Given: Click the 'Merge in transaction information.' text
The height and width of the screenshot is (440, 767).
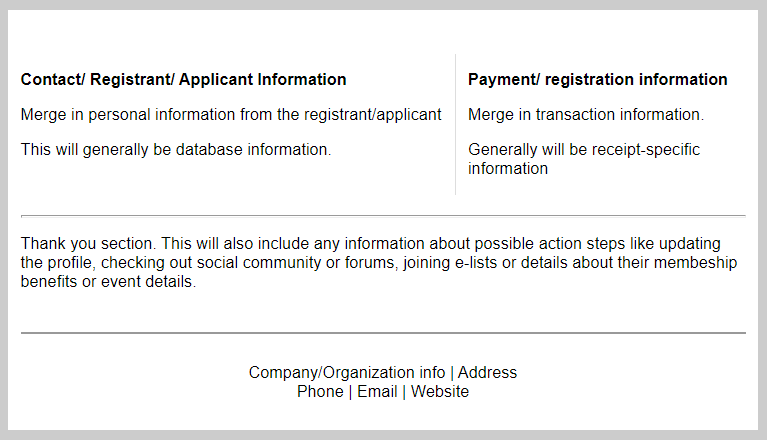Looking at the screenshot, I should point(585,115).
